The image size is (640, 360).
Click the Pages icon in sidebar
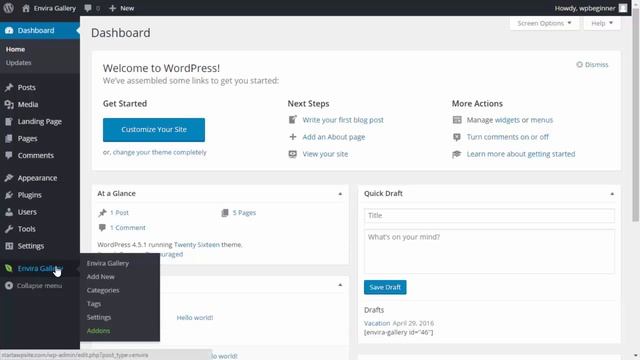(9, 139)
